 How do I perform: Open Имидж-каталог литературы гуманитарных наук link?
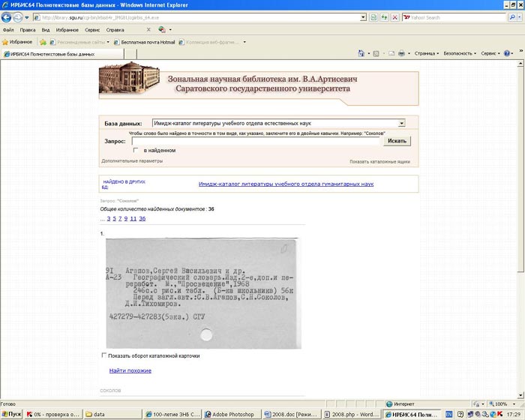coord(286,184)
